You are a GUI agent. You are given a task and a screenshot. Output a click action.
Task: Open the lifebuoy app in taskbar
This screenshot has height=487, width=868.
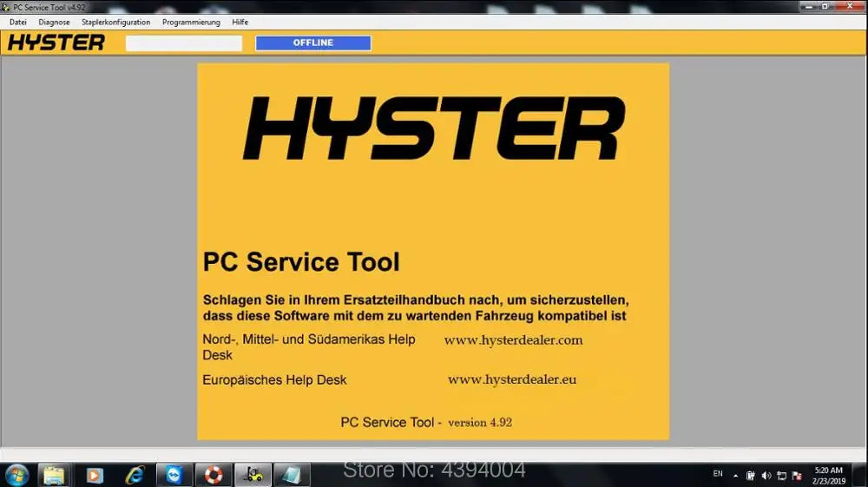pos(214,475)
